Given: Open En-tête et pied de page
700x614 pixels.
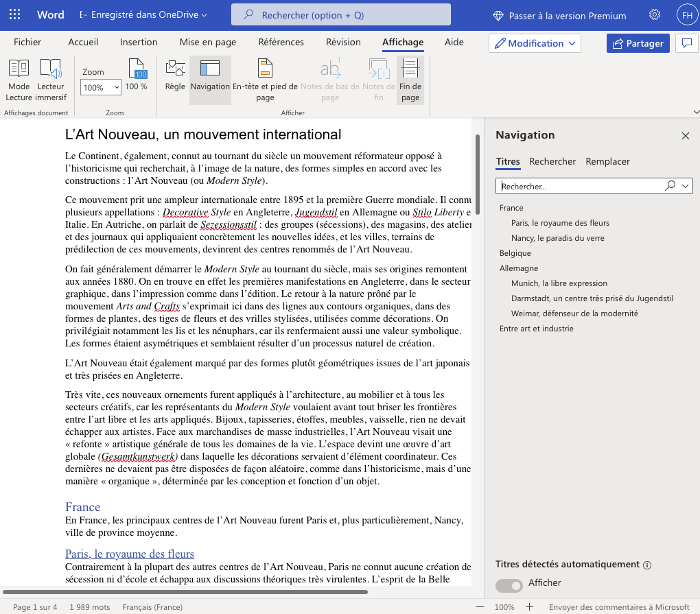Looking at the screenshot, I should point(265,80).
